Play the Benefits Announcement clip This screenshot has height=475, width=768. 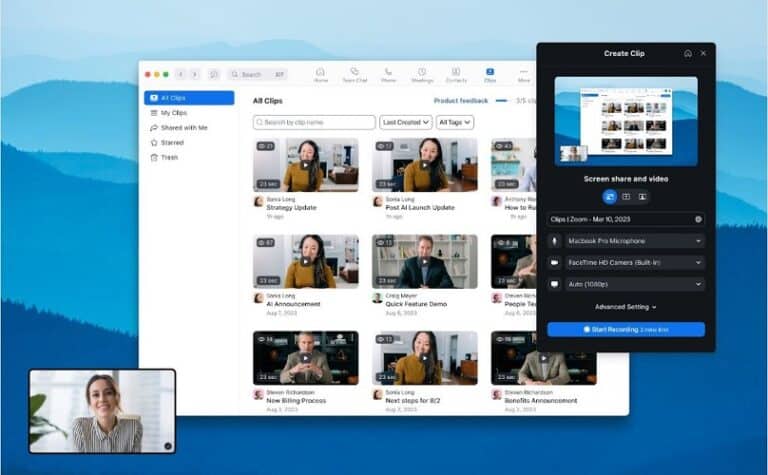coord(544,358)
